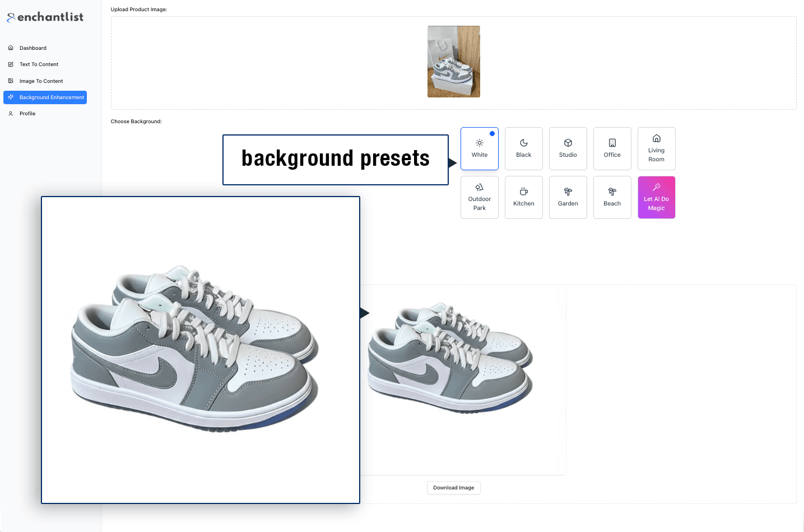Click the enchantlist logo
This screenshot has height=532, width=804.
tap(44, 17)
